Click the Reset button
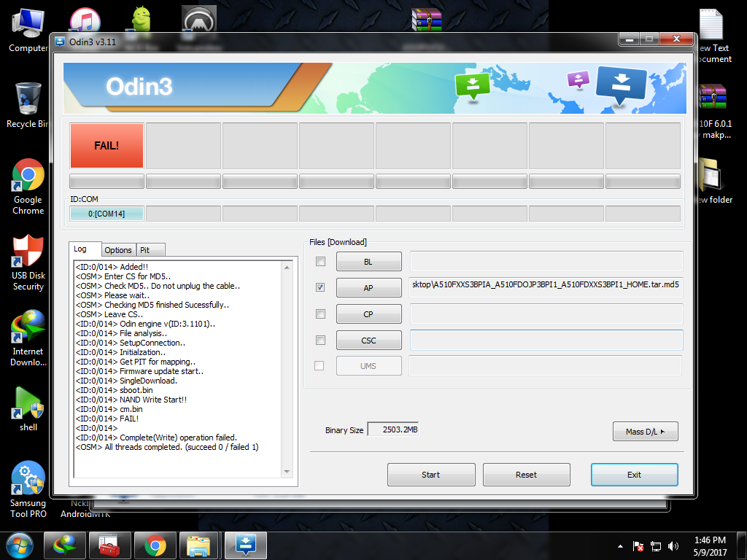Image resolution: width=747 pixels, height=560 pixels. click(526, 475)
